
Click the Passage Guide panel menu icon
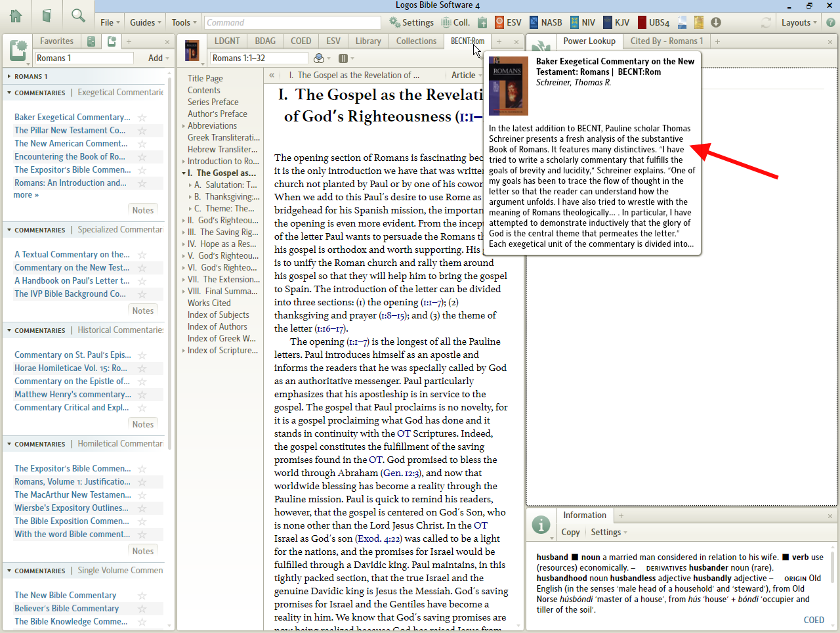click(18, 51)
